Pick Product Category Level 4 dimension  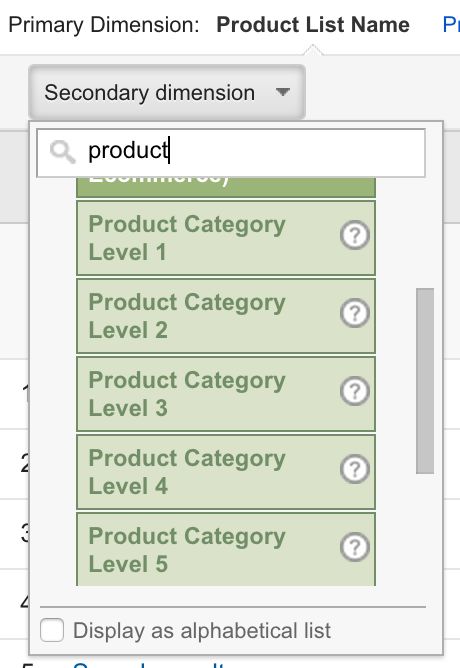[x=226, y=472]
